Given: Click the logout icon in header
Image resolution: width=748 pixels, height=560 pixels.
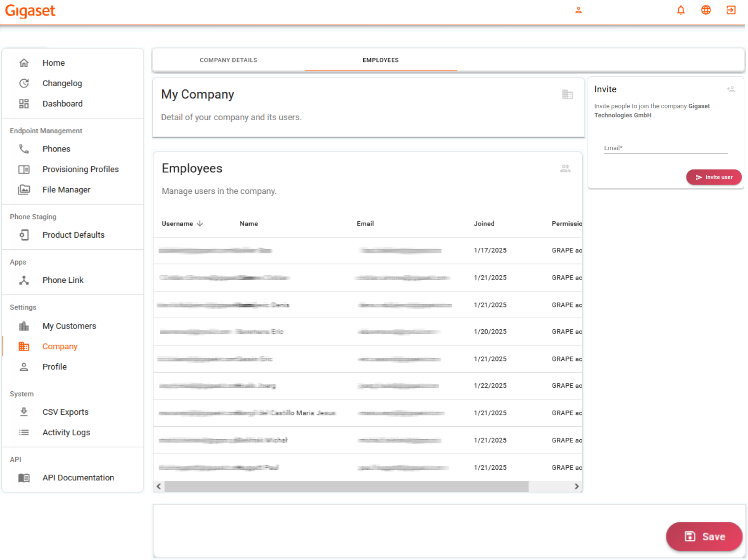Looking at the screenshot, I should point(731,10).
